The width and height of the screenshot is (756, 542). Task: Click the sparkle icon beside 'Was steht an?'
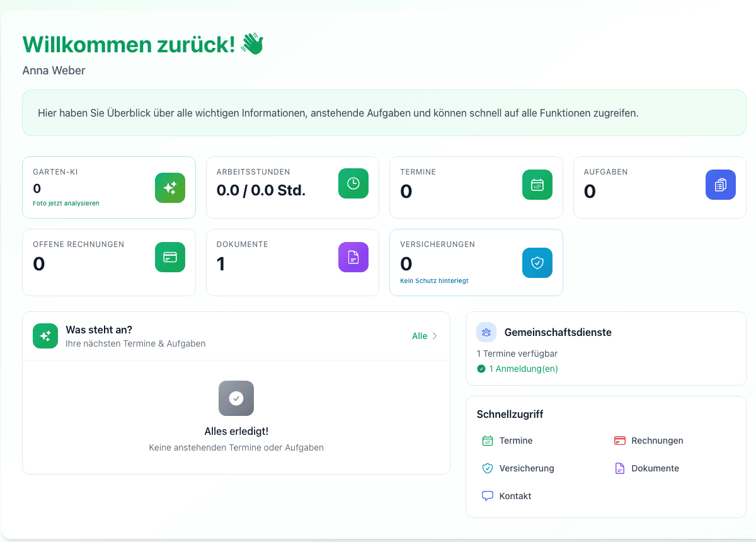[x=45, y=336]
